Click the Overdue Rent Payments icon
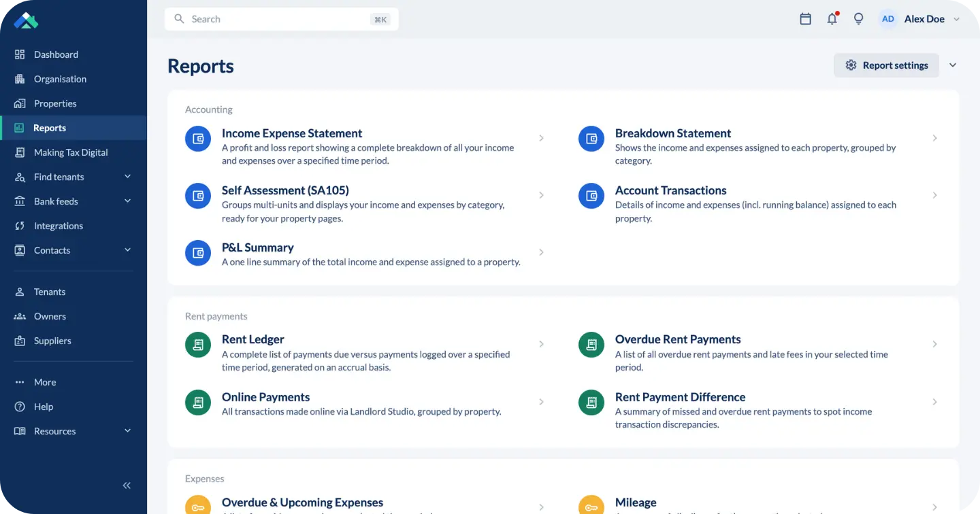Viewport: 980px width, 514px height. point(591,345)
